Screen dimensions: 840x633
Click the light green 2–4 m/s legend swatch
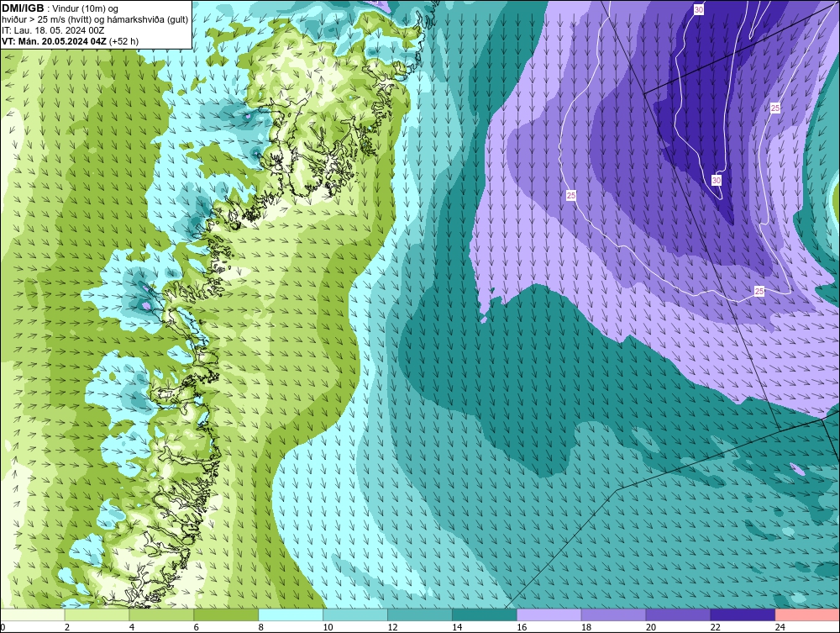pos(97,615)
